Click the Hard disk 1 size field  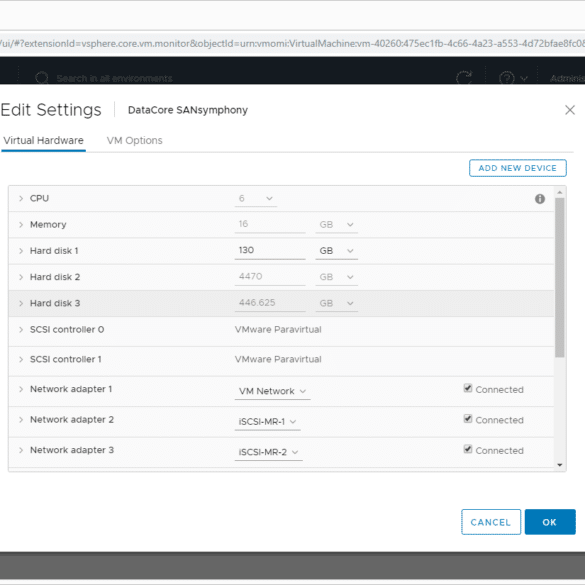[x=270, y=251]
